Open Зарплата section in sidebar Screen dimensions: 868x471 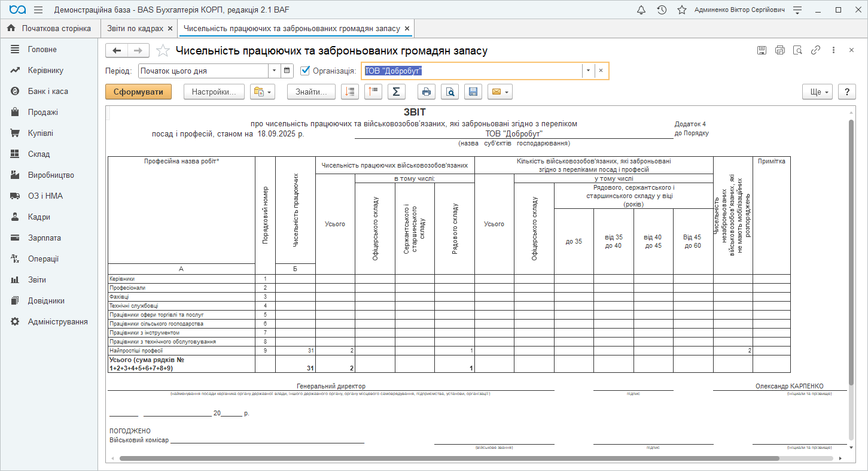(x=44, y=238)
